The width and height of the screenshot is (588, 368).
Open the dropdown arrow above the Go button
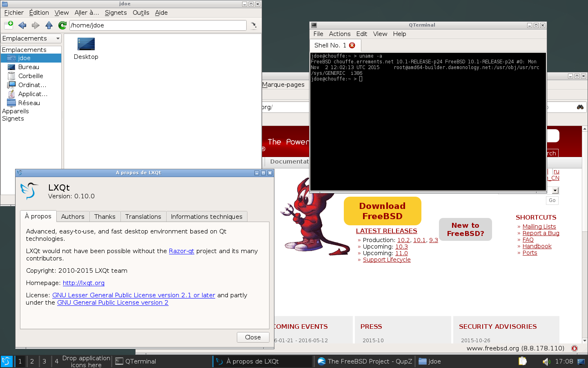coord(555,191)
